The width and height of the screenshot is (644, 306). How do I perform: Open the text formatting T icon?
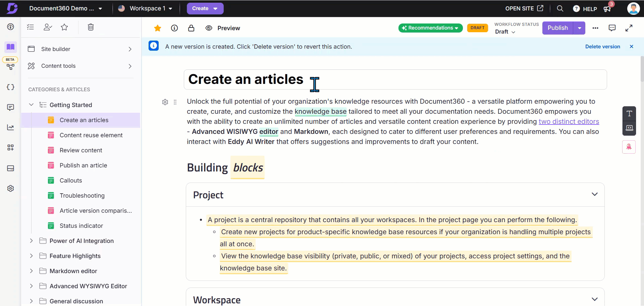pos(629,113)
